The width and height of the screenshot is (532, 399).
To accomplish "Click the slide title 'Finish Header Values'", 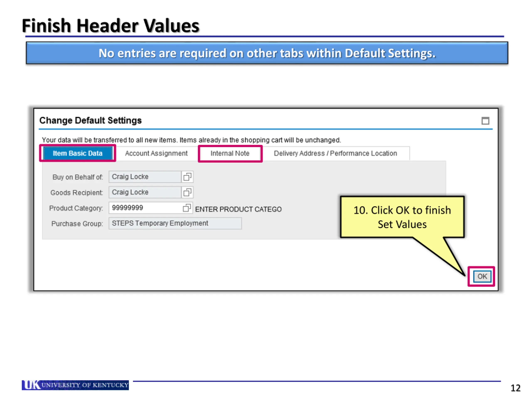I will tap(111, 26).
